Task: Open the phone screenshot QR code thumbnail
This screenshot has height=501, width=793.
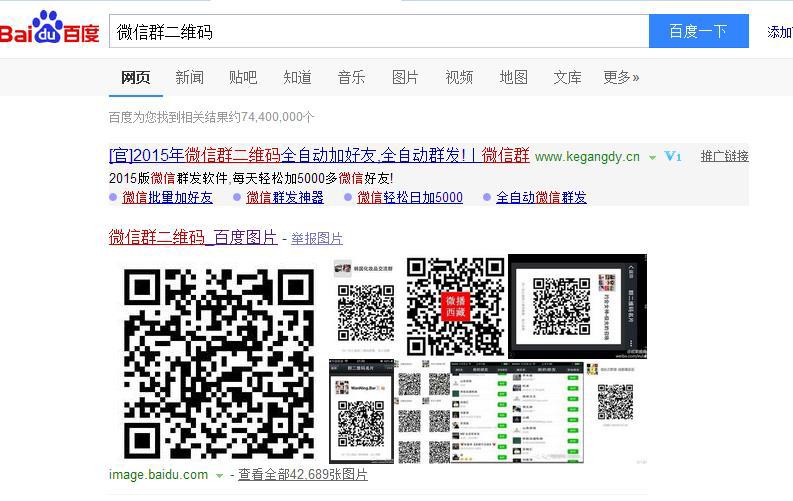Action: [x=361, y=412]
